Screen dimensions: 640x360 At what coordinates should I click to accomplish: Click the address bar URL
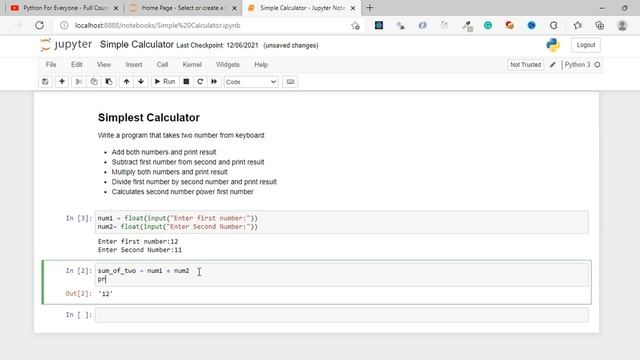tap(158, 25)
